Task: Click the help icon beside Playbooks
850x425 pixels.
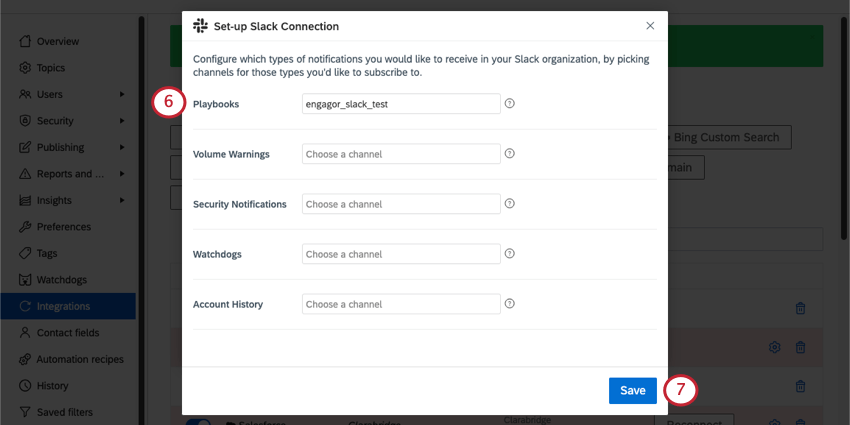Action: coord(510,103)
